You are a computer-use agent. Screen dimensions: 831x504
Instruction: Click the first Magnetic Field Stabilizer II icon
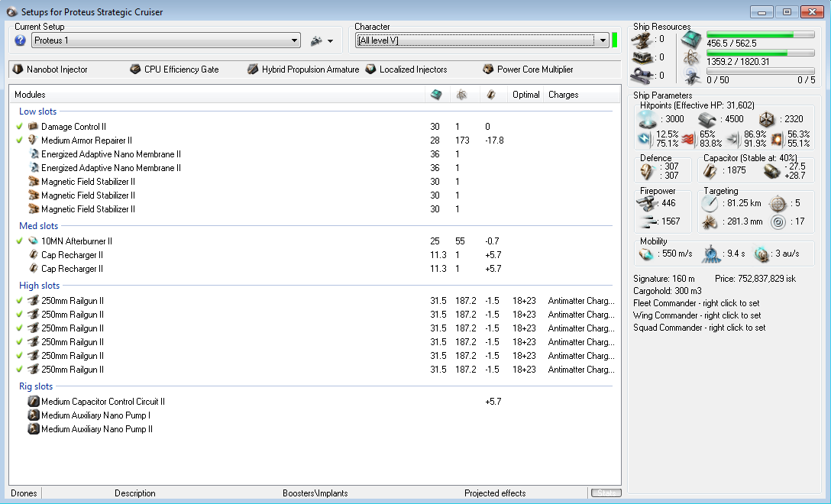pos(34,181)
